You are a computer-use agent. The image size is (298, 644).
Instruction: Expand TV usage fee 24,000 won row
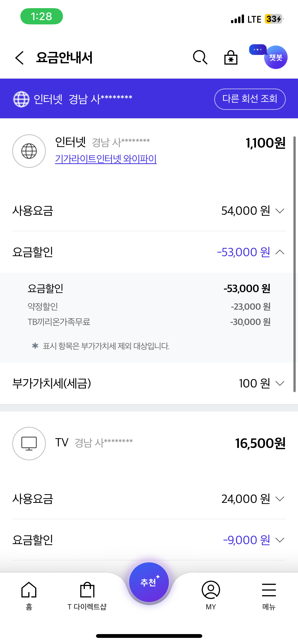(x=280, y=499)
